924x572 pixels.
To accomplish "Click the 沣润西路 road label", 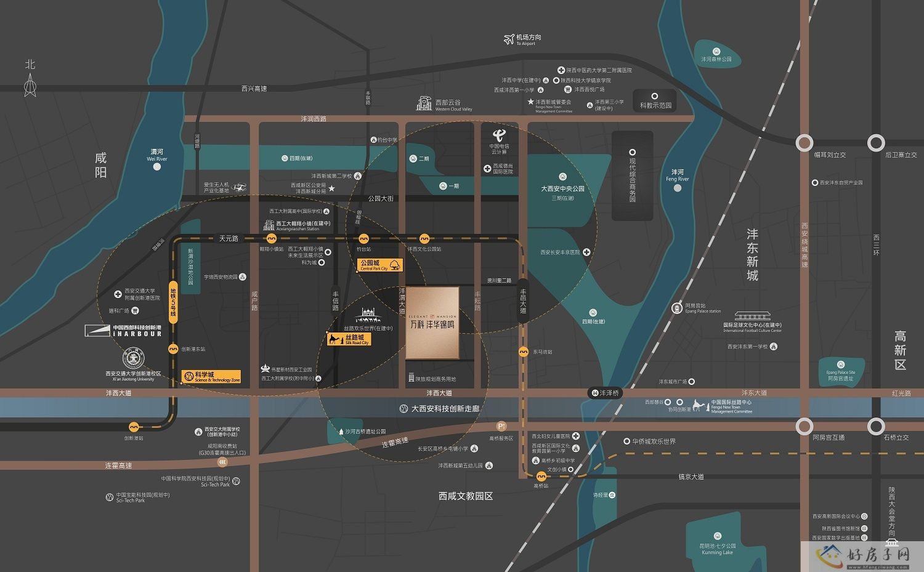I will (x=314, y=118).
